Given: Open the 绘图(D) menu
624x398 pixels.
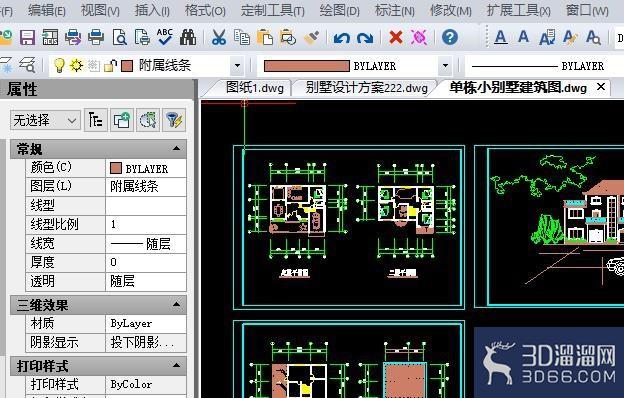Looking at the screenshot, I should [x=339, y=10].
